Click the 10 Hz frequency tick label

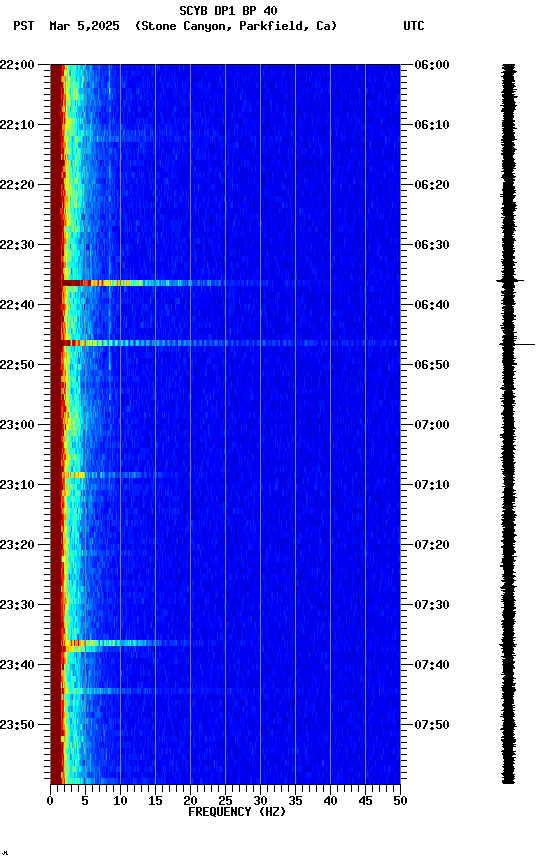pyautogui.click(x=120, y=801)
